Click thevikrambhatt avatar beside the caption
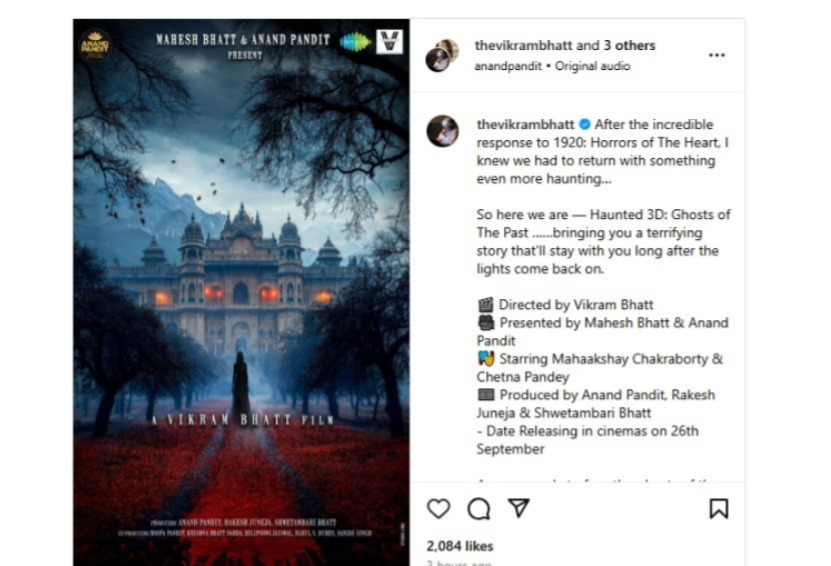The image size is (831, 566). click(443, 131)
